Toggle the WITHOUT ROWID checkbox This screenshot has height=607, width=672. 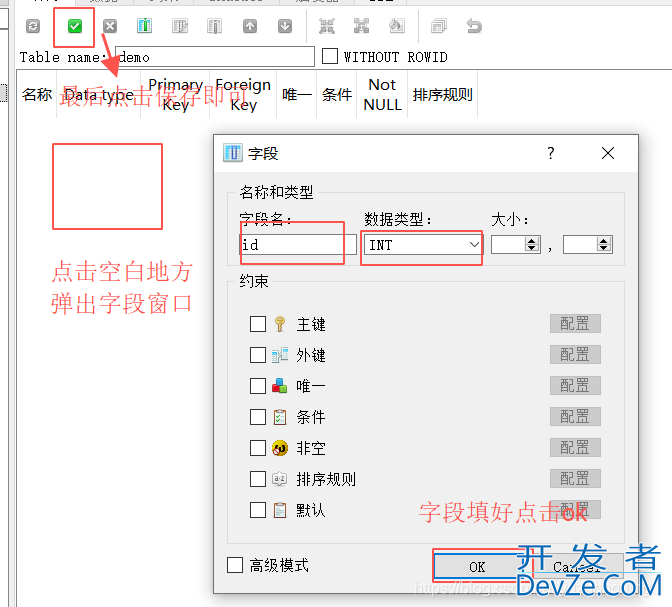tap(330, 56)
